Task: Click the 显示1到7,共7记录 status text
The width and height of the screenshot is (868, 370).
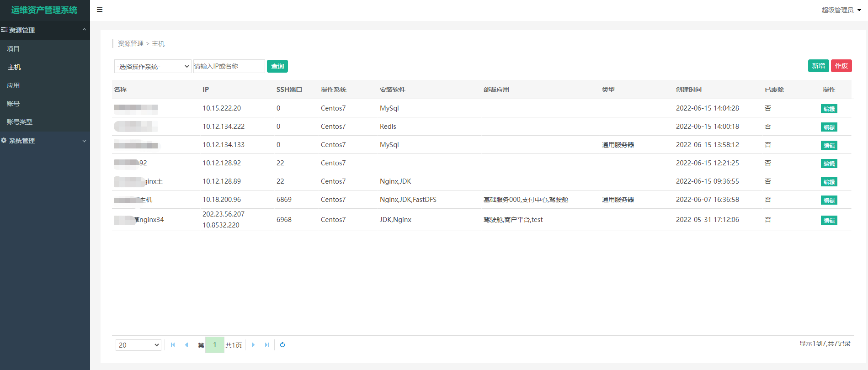Action: (825, 344)
